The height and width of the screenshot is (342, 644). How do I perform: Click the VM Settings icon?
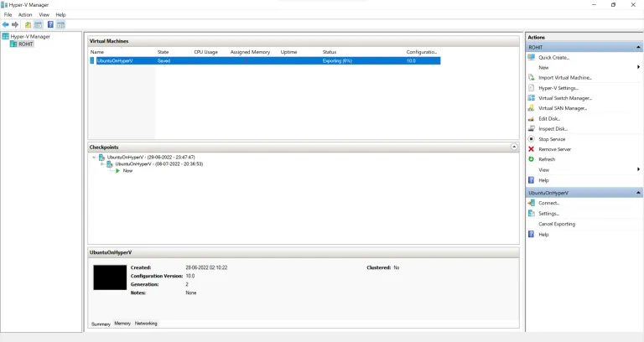[x=531, y=214]
